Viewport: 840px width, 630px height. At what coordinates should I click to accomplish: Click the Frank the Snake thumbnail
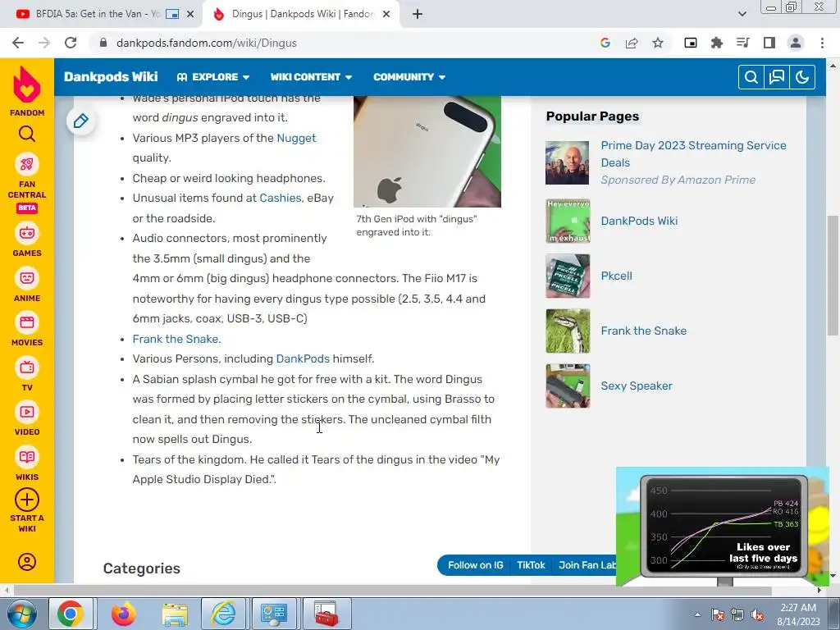(568, 331)
